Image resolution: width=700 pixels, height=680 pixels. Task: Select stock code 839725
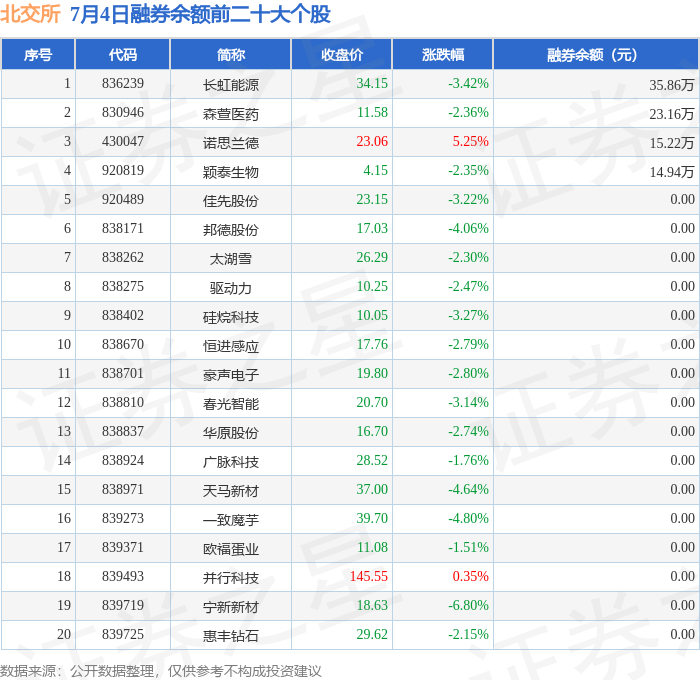(x=123, y=635)
